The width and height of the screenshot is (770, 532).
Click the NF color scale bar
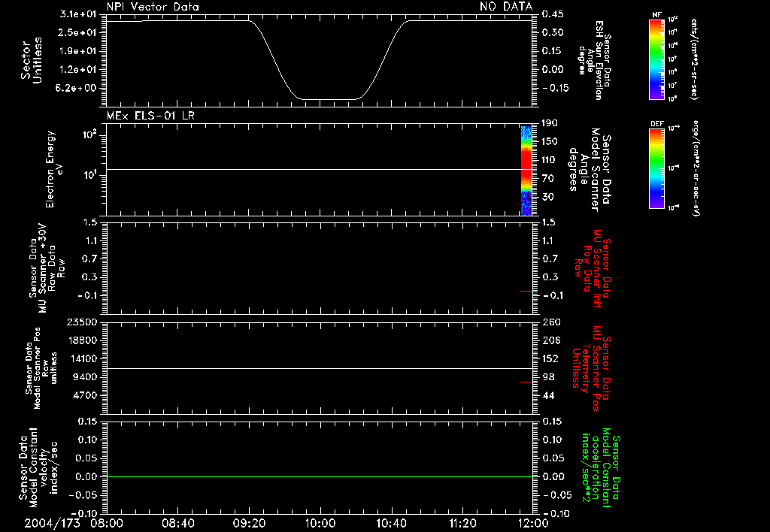[x=656, y=59]
